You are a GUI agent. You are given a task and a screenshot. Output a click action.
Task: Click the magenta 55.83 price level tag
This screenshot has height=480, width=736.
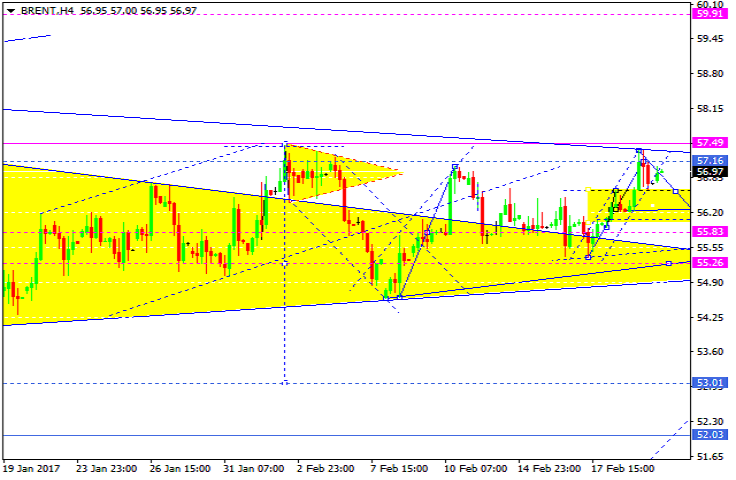(710, 231)
